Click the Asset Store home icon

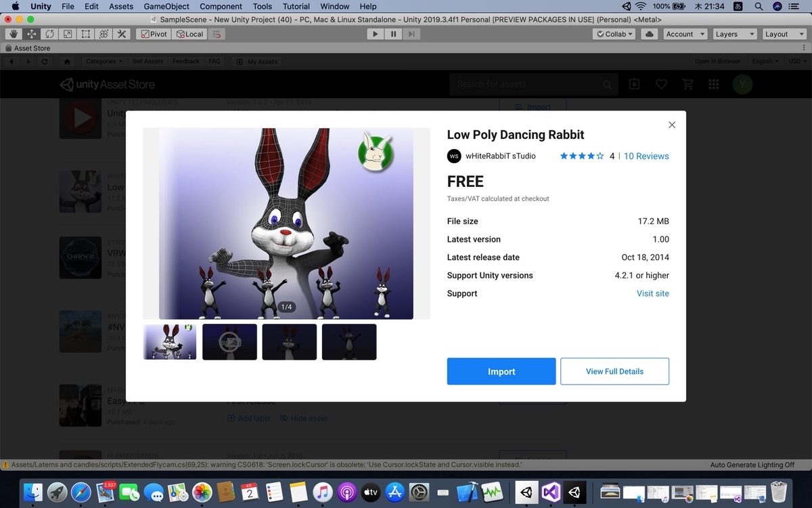[x=67, y=62]
